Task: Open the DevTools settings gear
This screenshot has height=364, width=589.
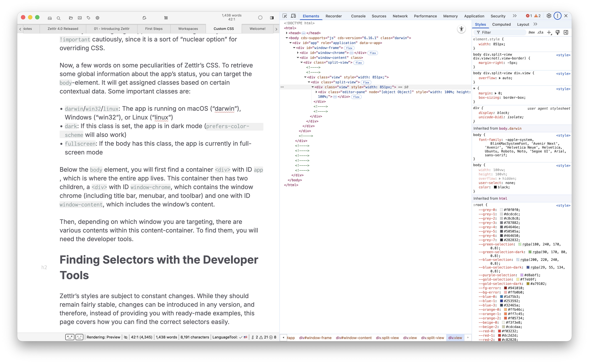Action: [549, 16]
